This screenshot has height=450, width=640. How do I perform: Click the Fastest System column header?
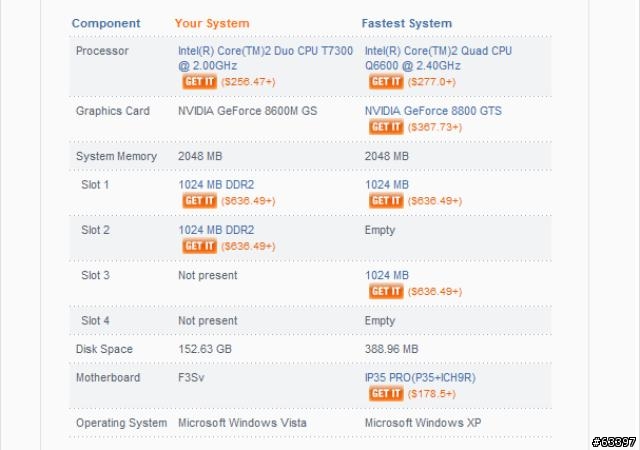(x=407, y=24)
